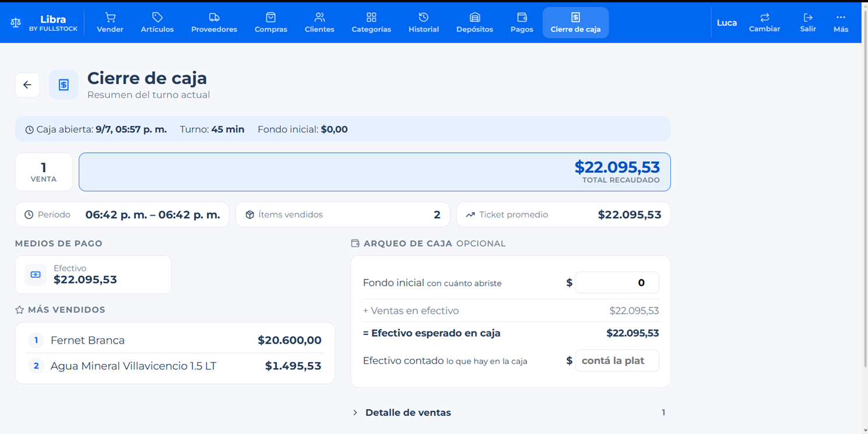Viewport: 868px width, 434px height.
Task: Open Artículos tag icon
Action: point(157,17)
